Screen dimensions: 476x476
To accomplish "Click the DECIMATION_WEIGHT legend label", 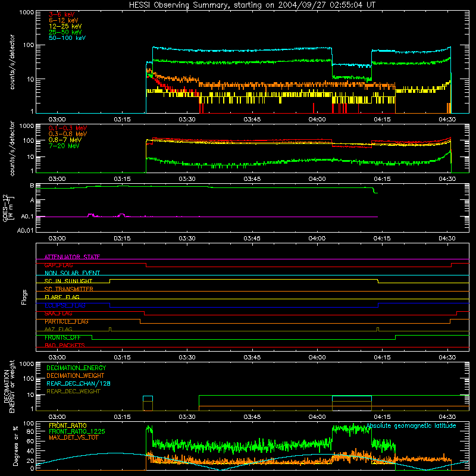I will [x=76, y=375].
